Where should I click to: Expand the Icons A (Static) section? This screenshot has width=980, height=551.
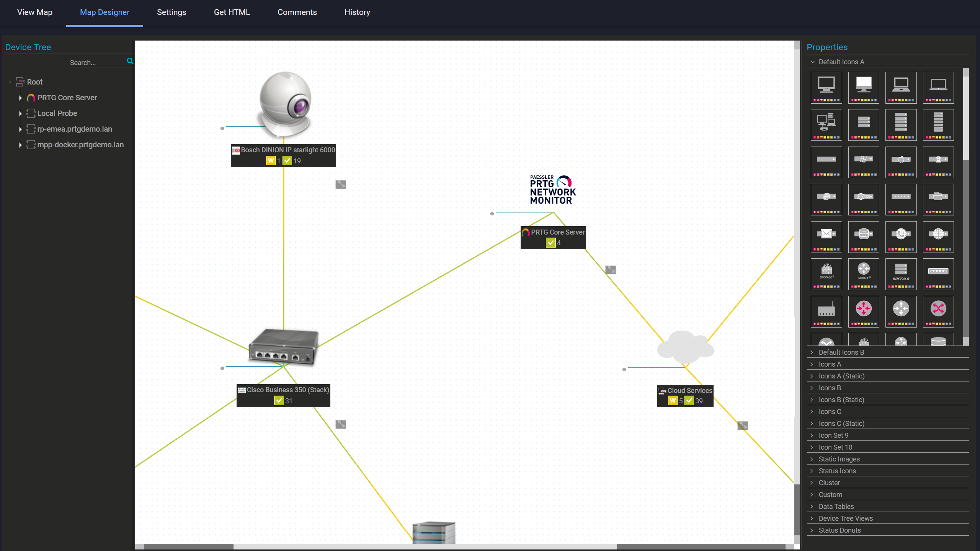point(888,376)
